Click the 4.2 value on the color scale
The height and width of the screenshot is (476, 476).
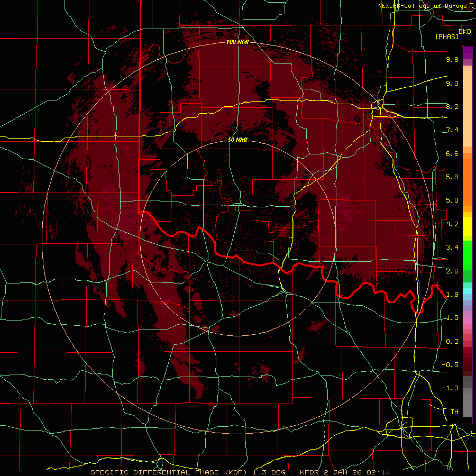(452, 224)
